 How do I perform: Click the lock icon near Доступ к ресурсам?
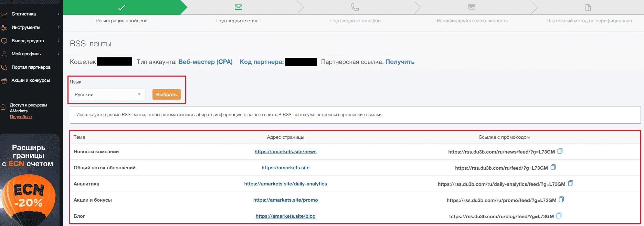click(x=3, y=107)
